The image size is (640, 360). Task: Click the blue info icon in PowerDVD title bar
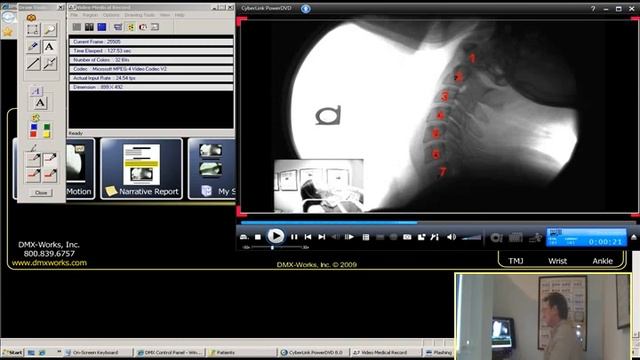coord(306,9)
